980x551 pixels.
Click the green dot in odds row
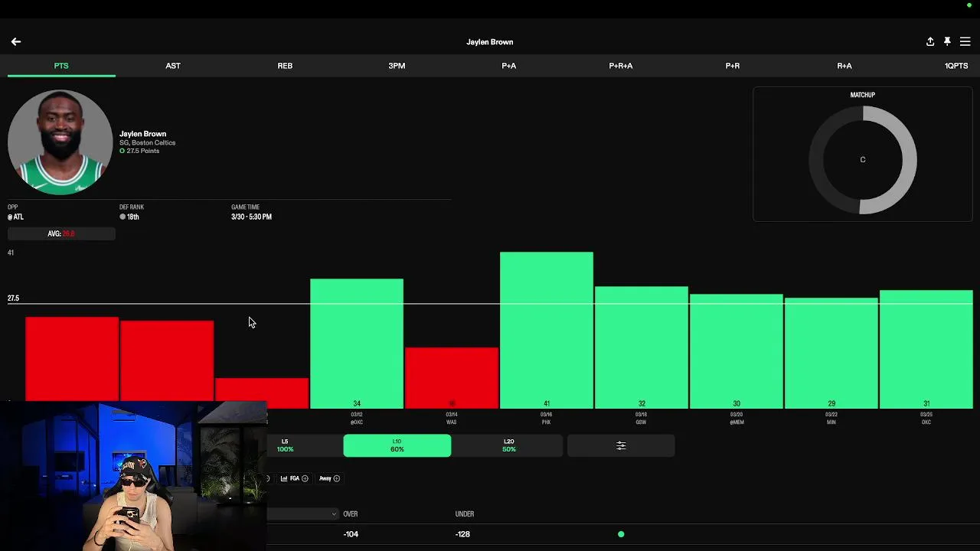pos(621,534)
